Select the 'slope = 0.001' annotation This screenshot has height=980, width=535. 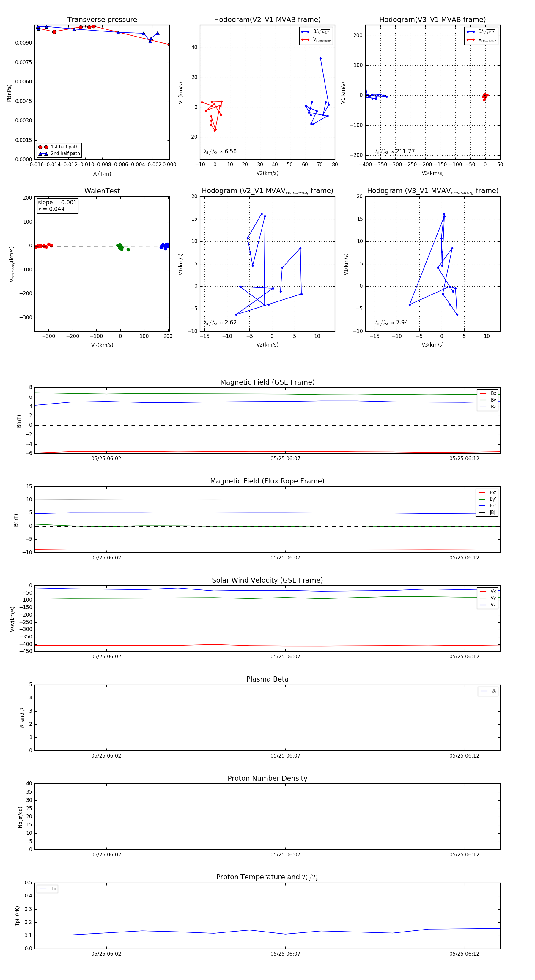[57, 203]
